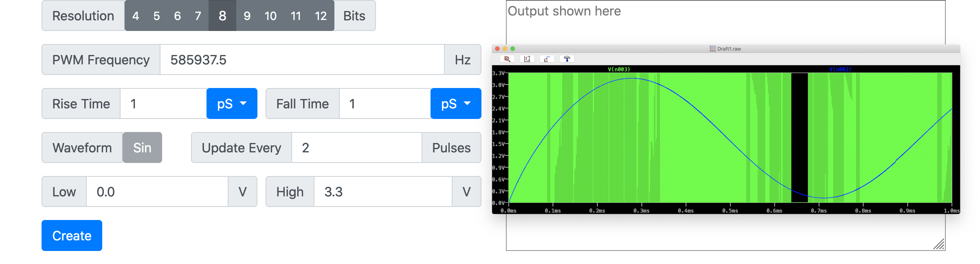
Task: Click the autorange axis icon in the plot toolbar
Action: click(527, 59)
